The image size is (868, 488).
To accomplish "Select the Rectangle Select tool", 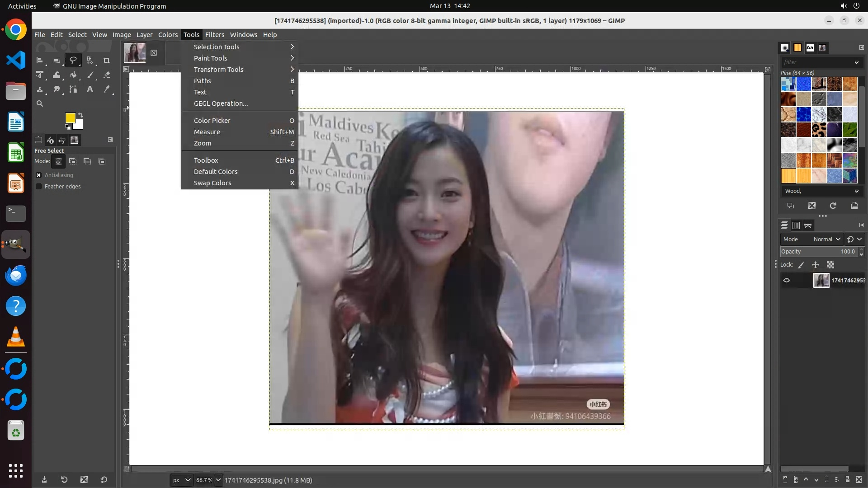I will pos(56,60).
